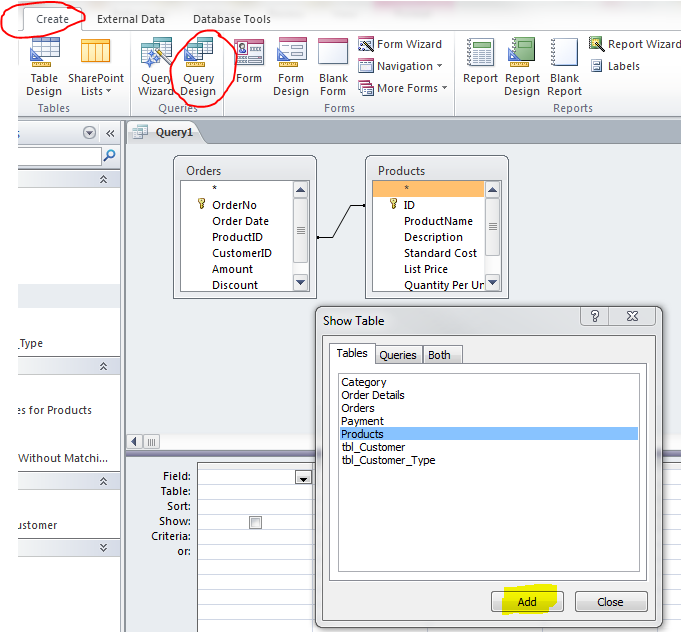Select List Price field in Products

(428, 269)
